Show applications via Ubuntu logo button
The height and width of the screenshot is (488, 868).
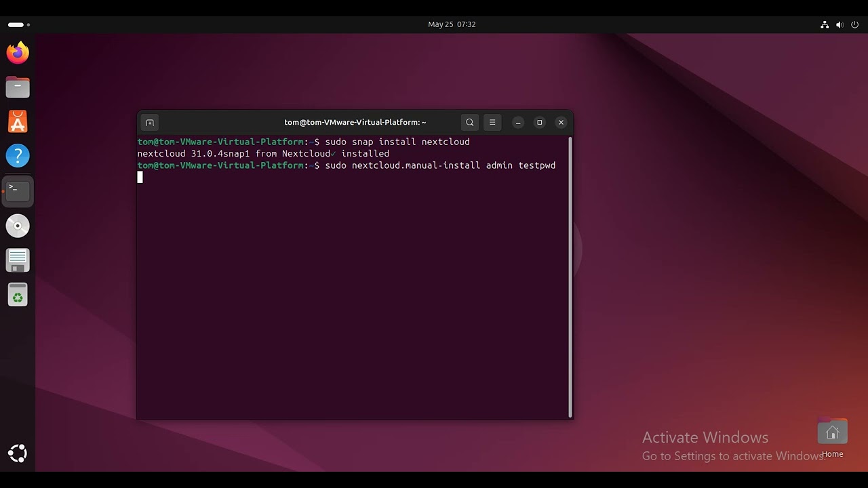pyautogui.click(x=18, y=453)
